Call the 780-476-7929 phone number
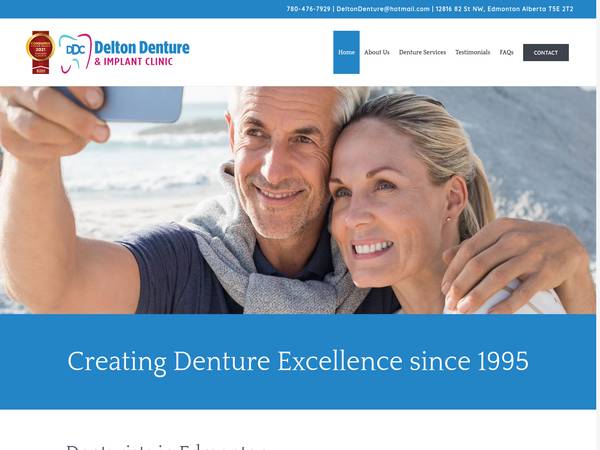Screen dimensions: 600x450 click(308, 9)
